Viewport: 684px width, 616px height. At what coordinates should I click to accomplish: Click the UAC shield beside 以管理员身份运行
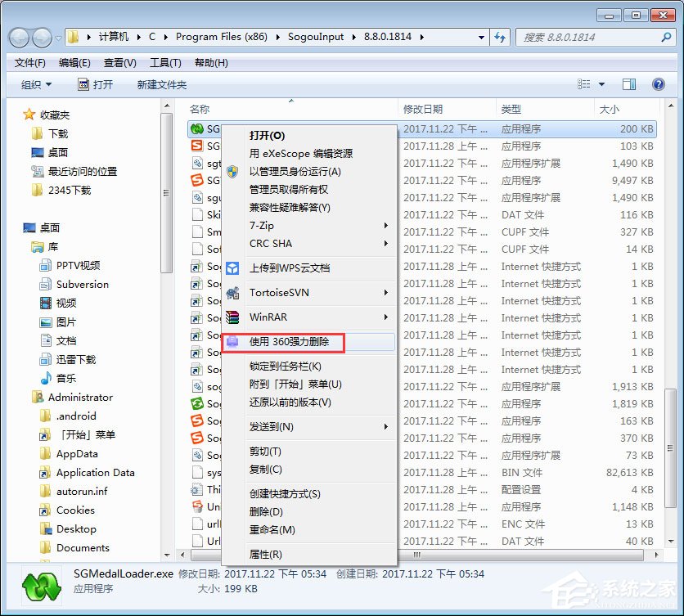[231, 170]
